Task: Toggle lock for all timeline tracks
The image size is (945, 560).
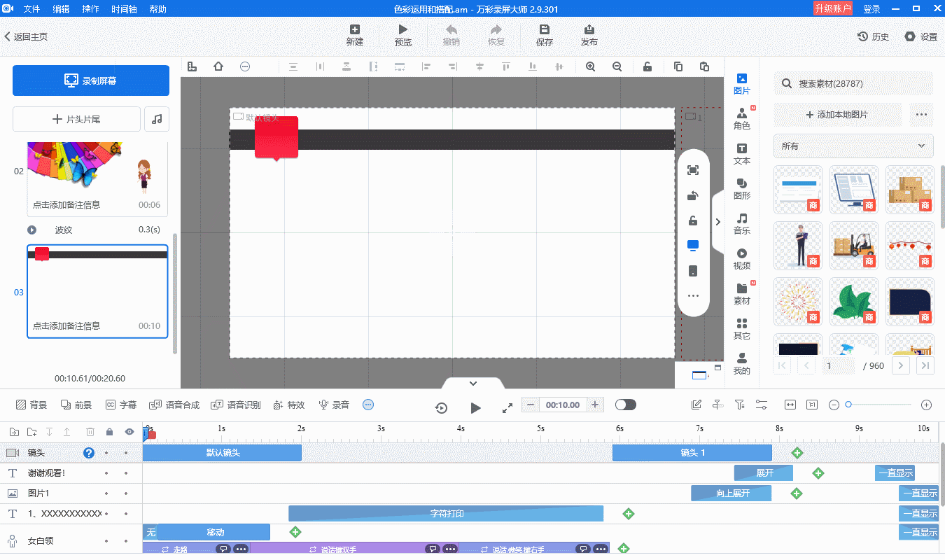Action: pyautogui.click(x=109, y=432)
